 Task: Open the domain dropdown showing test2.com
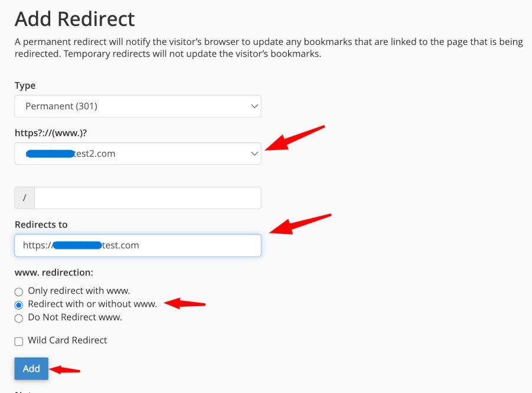pos(137,154)
